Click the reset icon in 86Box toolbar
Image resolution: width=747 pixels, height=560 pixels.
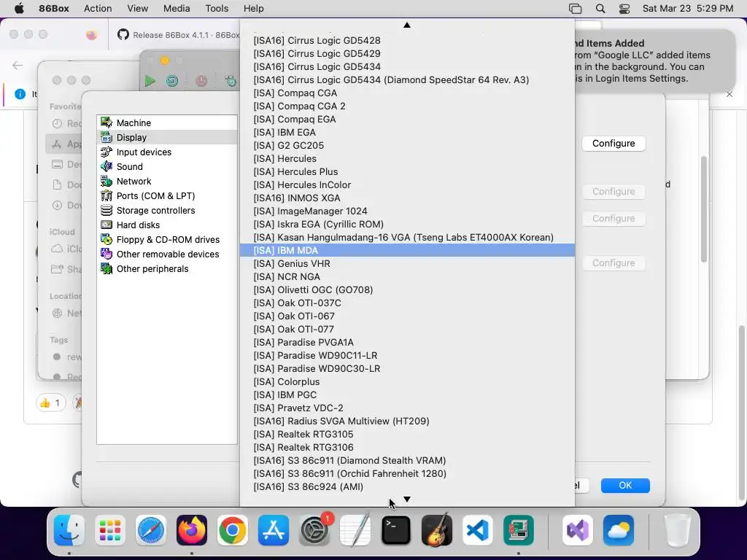(x=172, y=81)
